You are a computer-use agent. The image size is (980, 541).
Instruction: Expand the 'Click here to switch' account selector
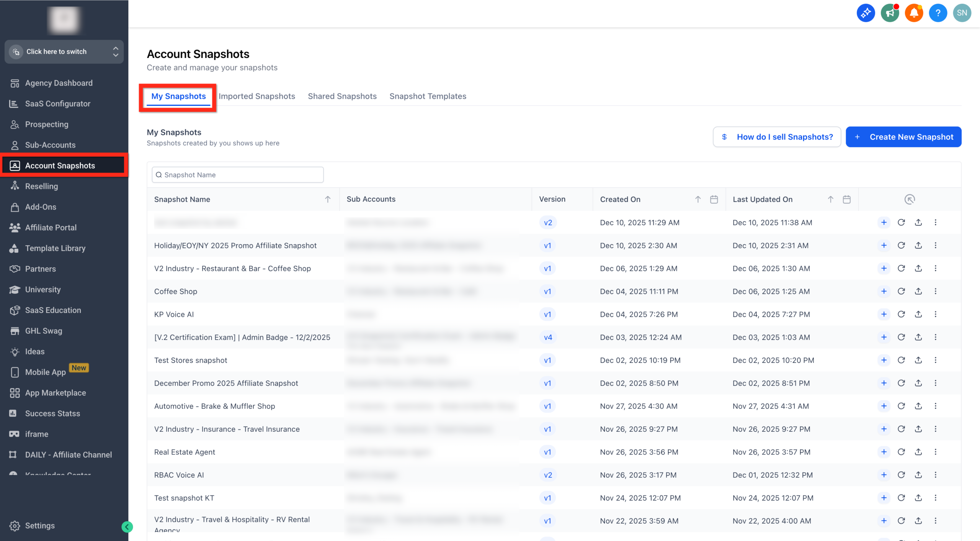point(64,51)
